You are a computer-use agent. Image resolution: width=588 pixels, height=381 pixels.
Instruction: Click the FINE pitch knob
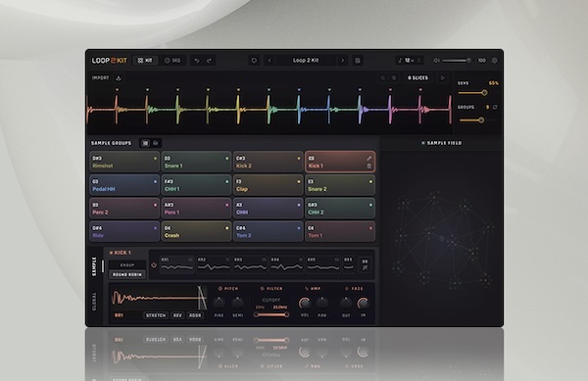219,303
